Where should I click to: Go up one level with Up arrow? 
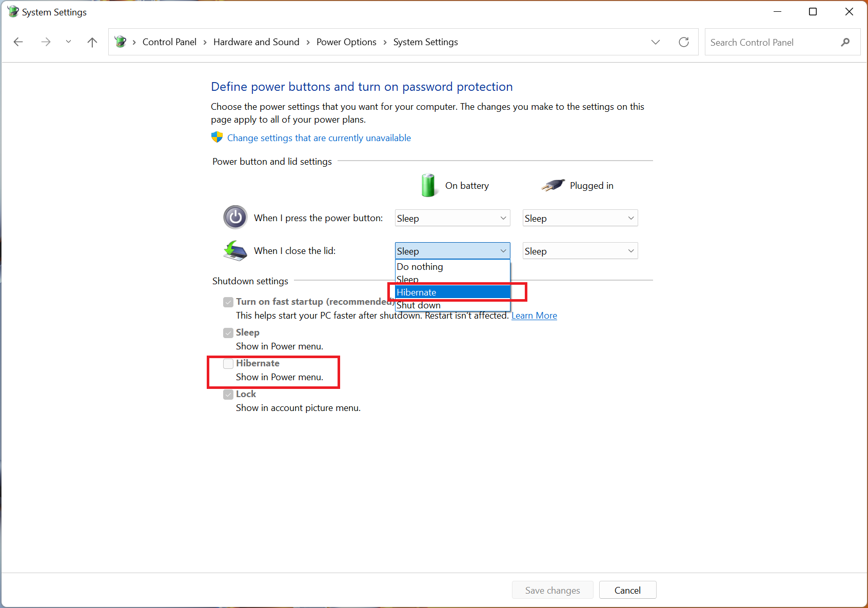tap(92, 42)
